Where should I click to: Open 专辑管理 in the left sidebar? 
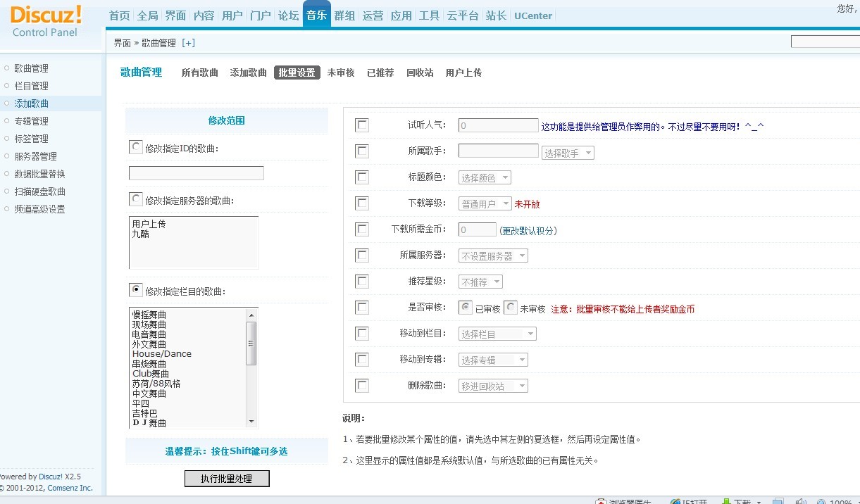[x=31, y=121]
